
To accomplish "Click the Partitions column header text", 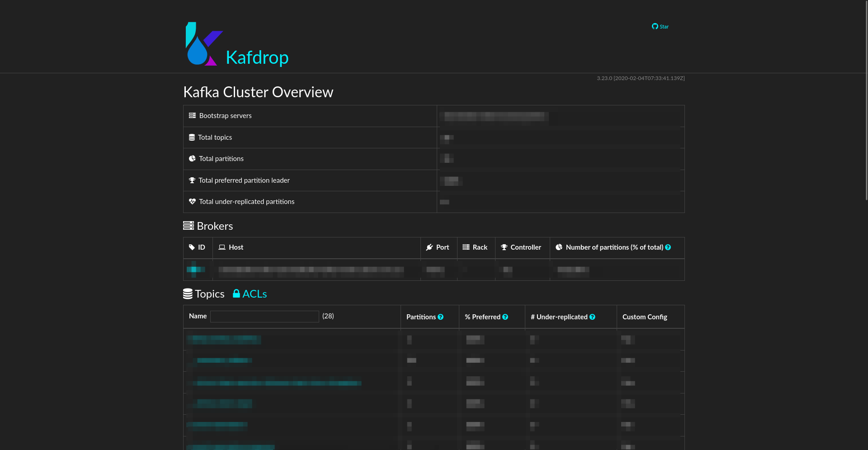I will [x=421, y=317].
